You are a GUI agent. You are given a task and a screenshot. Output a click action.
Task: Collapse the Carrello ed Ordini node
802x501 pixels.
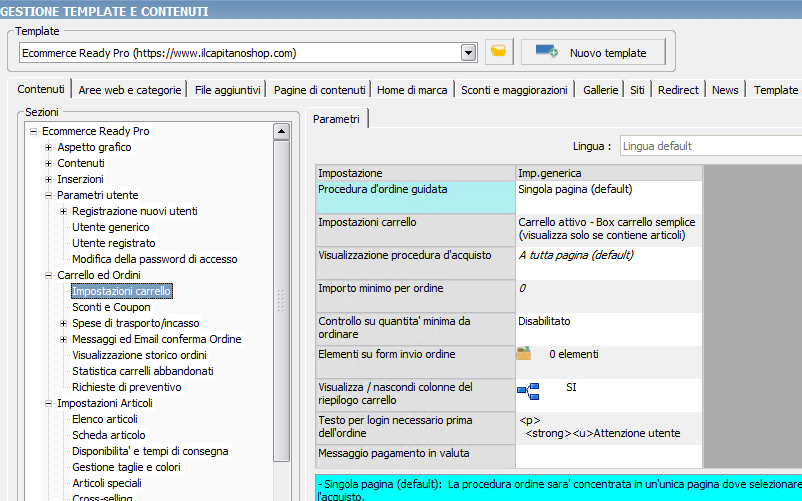coord(49,275)
